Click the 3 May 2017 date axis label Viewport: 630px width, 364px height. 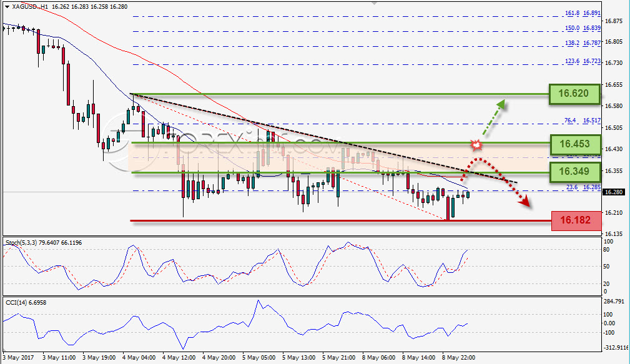19,358
